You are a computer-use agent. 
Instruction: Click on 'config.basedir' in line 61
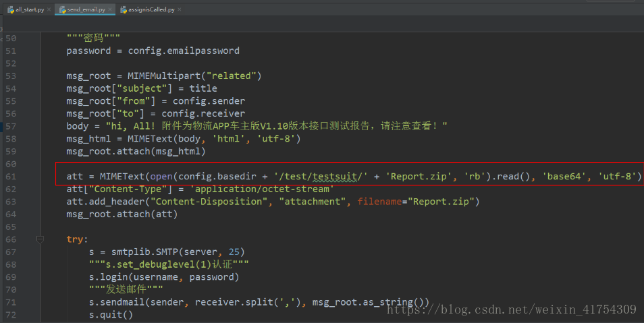pyautogui.click(x=217, y=177)
